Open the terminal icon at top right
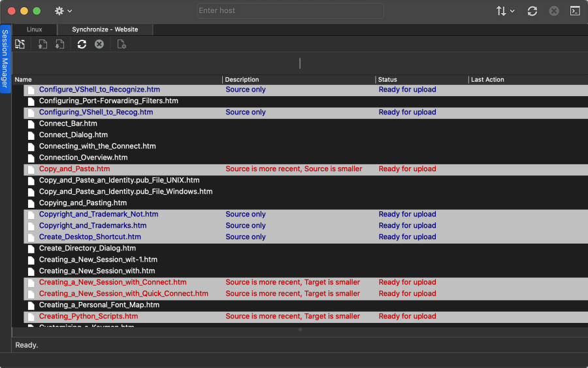 click(575, 11)
